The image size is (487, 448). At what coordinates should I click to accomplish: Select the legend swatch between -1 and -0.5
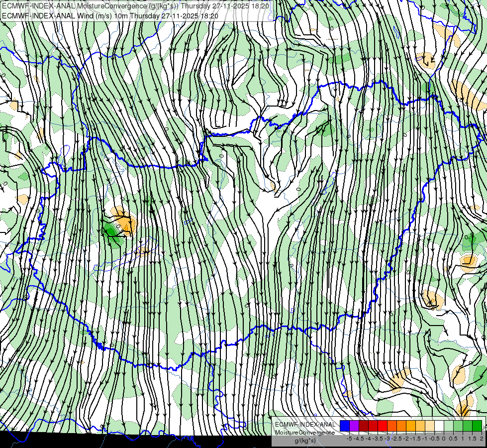(420, 426)
